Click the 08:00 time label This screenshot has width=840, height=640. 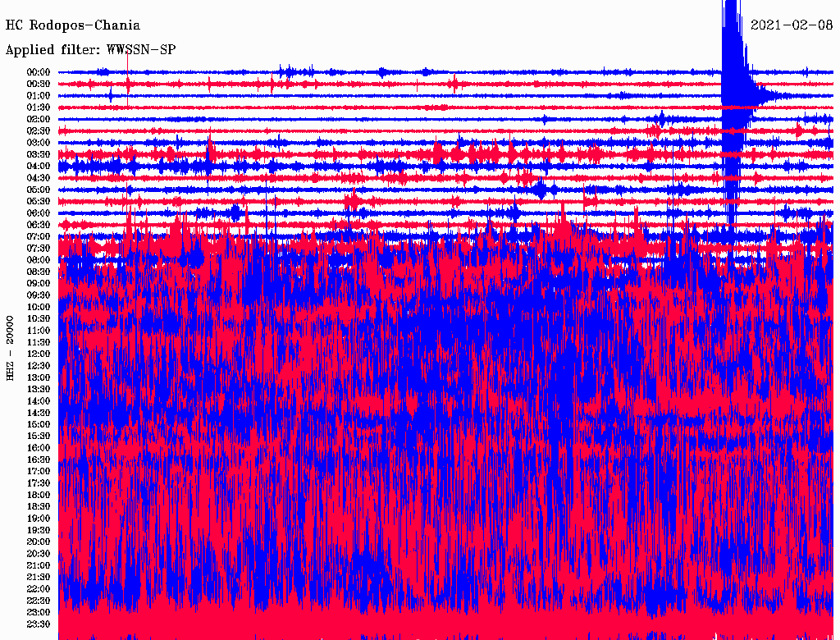[39, 260]
